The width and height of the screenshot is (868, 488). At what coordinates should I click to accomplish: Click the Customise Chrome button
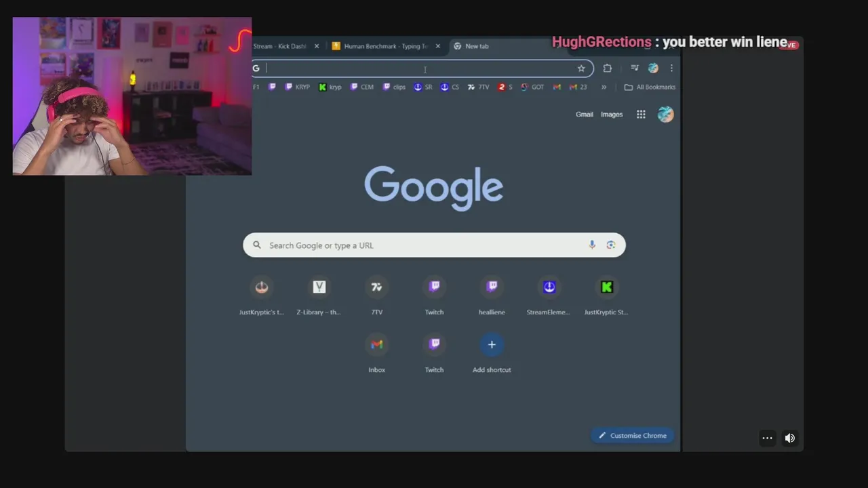[x=632, y=436]
